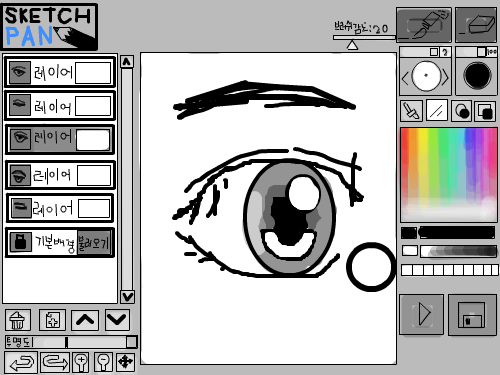Click the 불러오기 load button
500x375 pixels.
(x=94, y=243)
